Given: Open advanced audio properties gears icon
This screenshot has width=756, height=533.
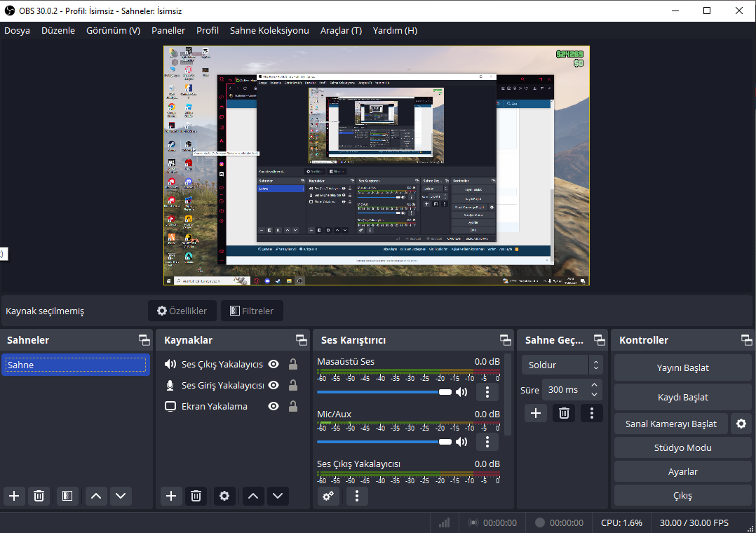Looking at the screenshot, I should 328,496.
